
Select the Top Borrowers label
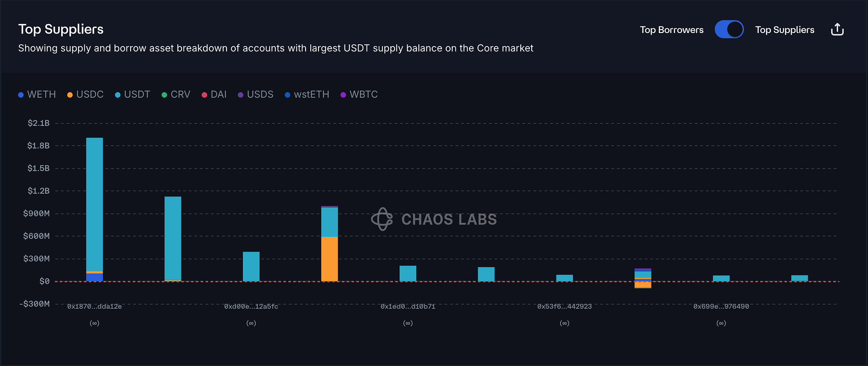[671, 30]
